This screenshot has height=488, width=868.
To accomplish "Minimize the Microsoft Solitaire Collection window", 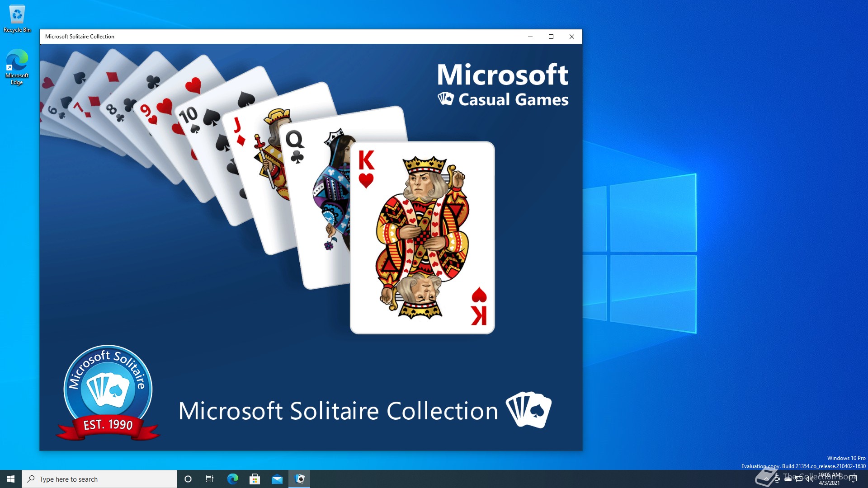I will coord(530,37).
